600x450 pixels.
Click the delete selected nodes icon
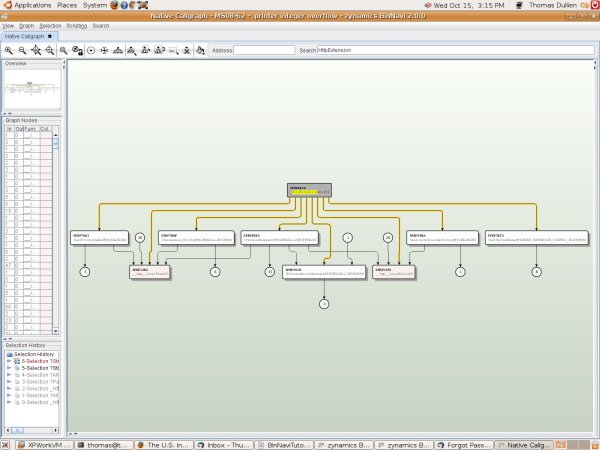[187, 50]
